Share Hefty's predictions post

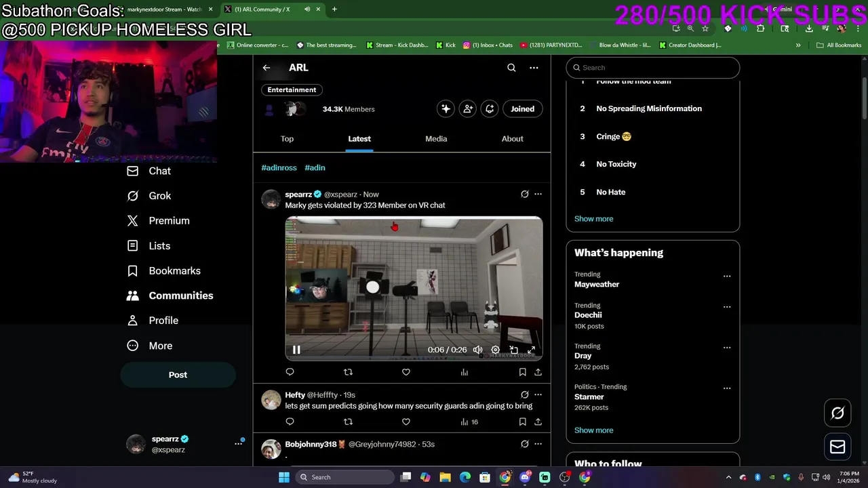point(538,422)
